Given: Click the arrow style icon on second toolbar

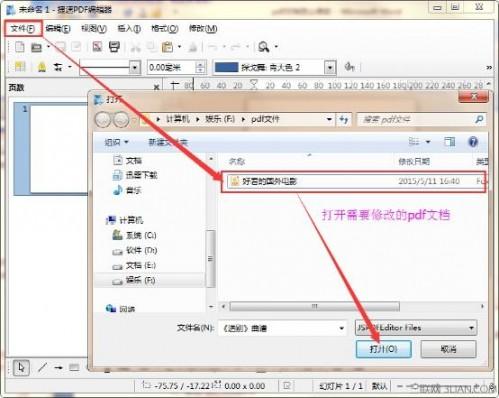Looking at the screenshot, I should click(x=58, y=67).
